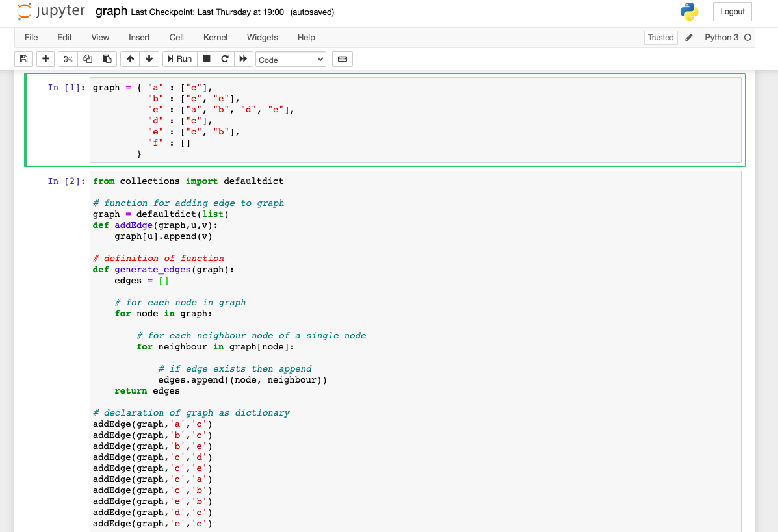Change Code cell to Markdown via dropdown

click(x=291, y=59)
